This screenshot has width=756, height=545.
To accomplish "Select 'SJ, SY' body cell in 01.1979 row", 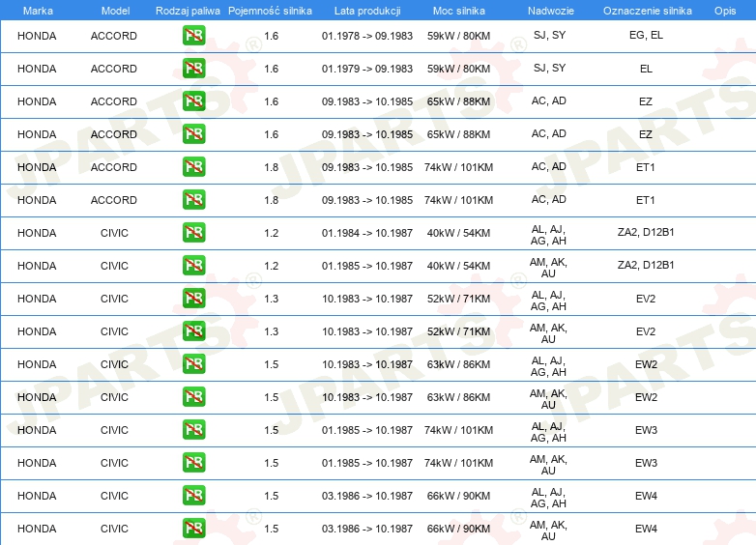I will pos(550,68).
